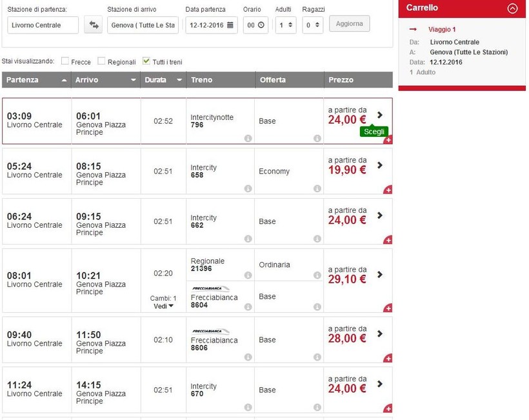
Task: Open the calendar icon in departure date field
Action: point(230,25)
